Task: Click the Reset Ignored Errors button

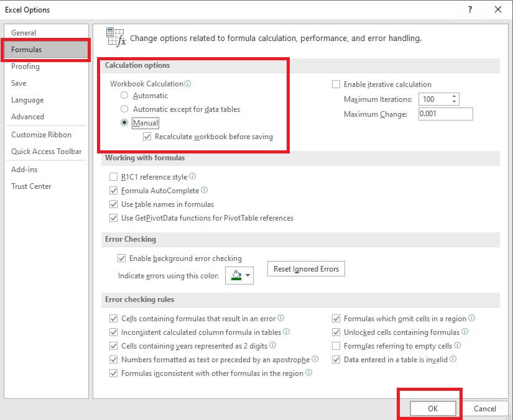Action: 306,268
